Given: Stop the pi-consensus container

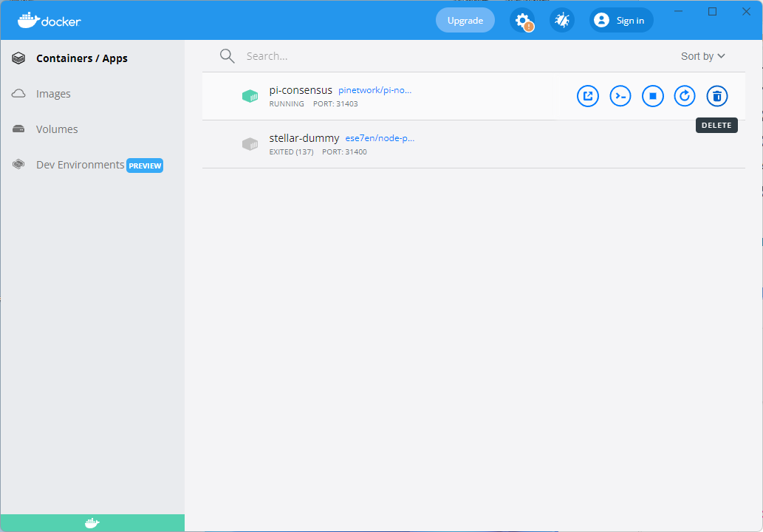Looking at the screenshot, I should (x=652, y=96).
